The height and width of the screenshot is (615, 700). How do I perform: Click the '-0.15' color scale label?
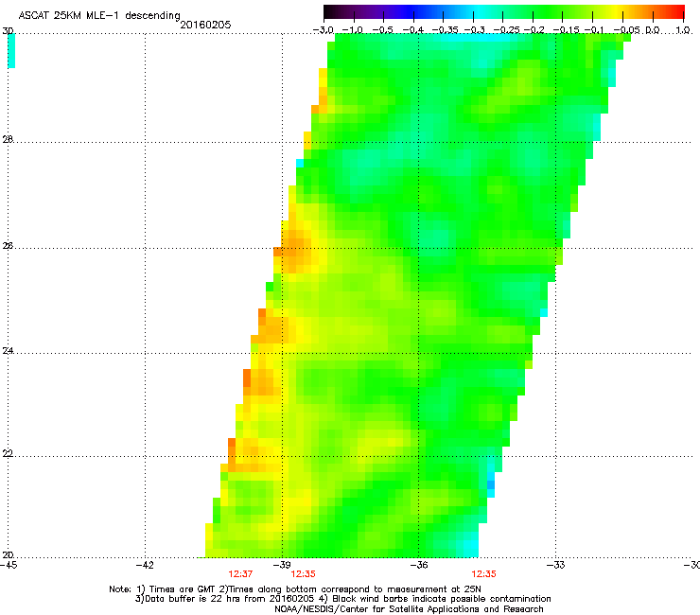click(x=566, y=30)
